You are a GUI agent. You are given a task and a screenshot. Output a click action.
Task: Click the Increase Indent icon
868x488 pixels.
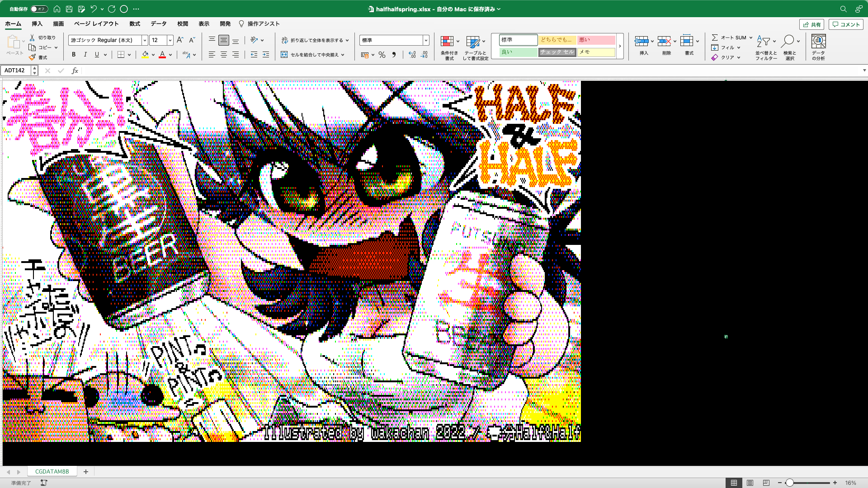click(x=266, y=55)
